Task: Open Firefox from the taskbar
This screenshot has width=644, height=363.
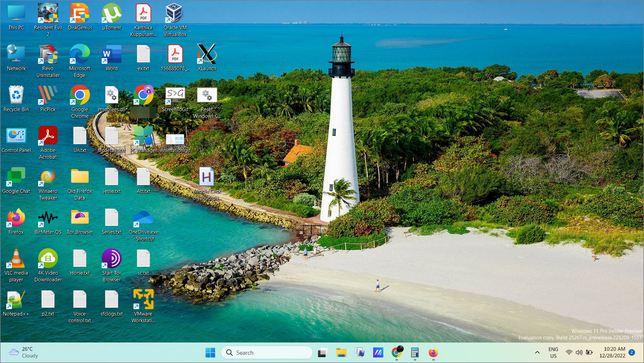Action: coord(433,353)
